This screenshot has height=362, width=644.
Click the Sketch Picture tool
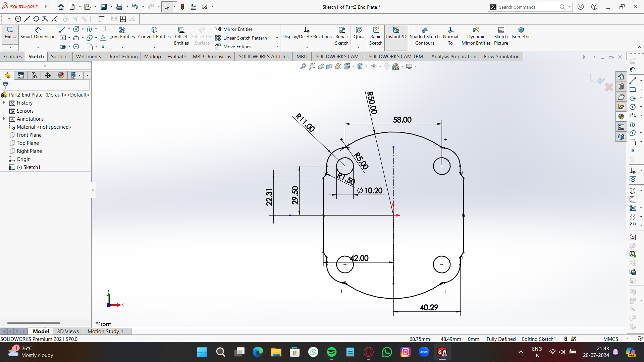pos(501,36)
